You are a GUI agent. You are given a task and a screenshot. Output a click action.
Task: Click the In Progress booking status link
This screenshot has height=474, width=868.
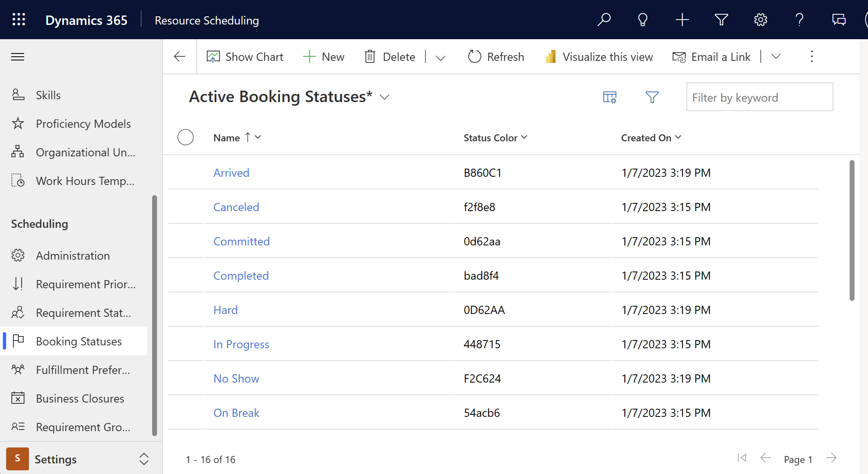[x=241, y=344]
